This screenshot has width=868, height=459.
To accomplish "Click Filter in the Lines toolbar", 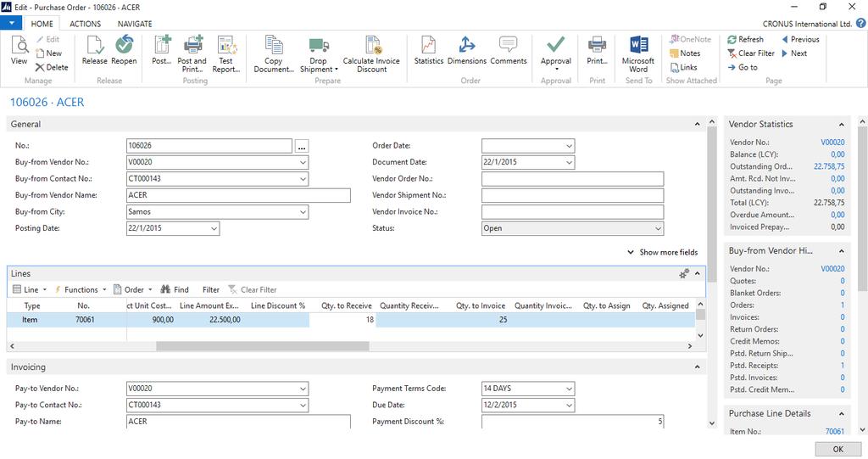I will pos(210,289).
